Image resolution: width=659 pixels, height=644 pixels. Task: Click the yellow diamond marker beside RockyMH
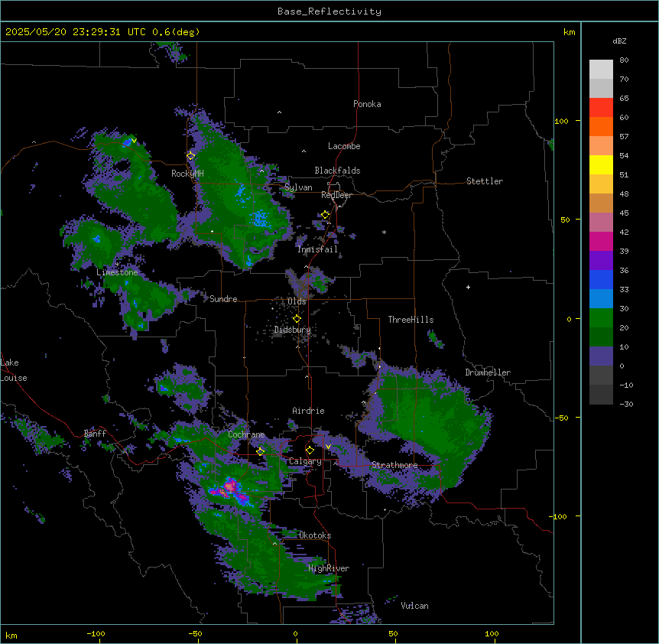[x=191, y=156]
